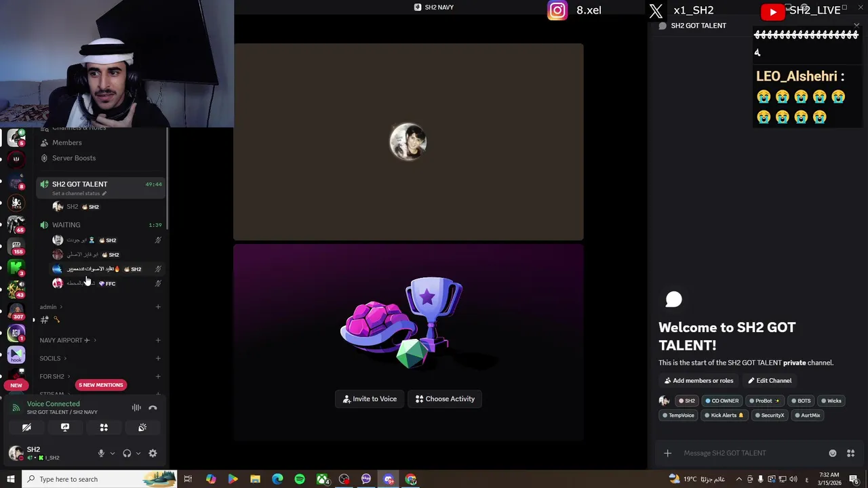This screenshot has width=868, height=488.
Task: Click the NEW servers indicator pill
Action: tap(16, 385)
